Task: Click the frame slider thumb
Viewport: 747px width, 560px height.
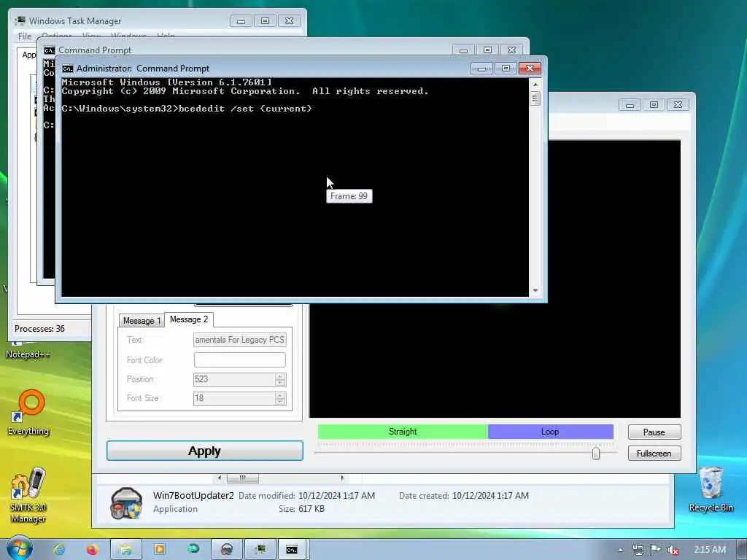Action: pyautogui.click(x=596, y=453)
